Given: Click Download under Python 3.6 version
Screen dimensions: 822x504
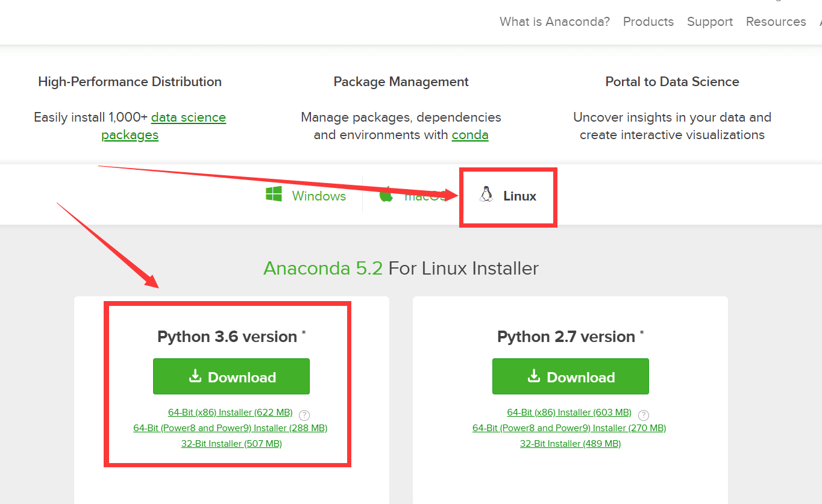Looking at the screenshot, I should pos(231,376).
